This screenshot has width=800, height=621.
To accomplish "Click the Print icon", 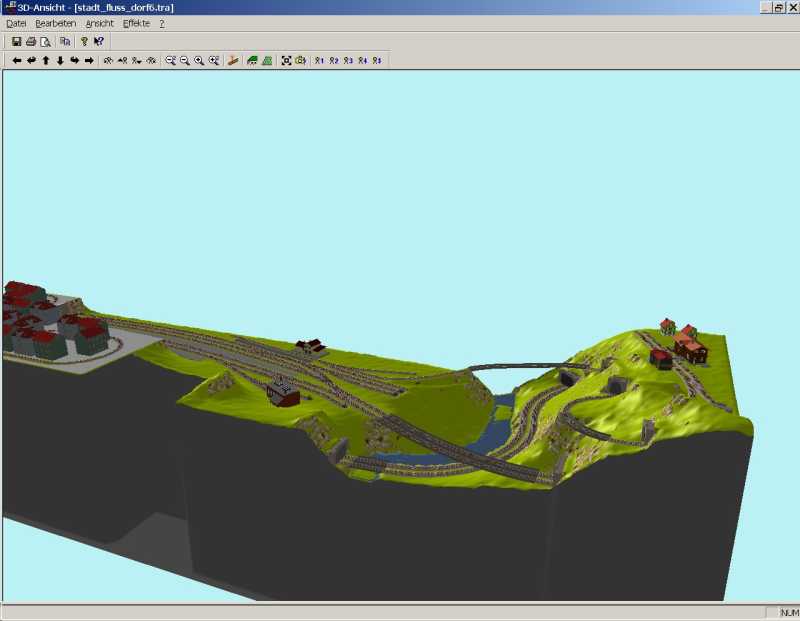I will click(31, 42).
